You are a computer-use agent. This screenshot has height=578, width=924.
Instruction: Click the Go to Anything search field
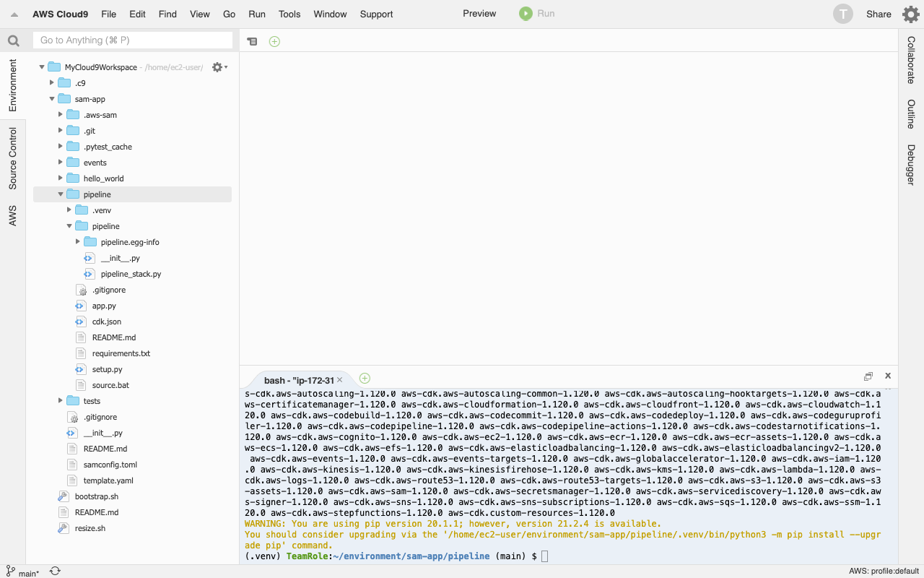[x=133, y=40]
